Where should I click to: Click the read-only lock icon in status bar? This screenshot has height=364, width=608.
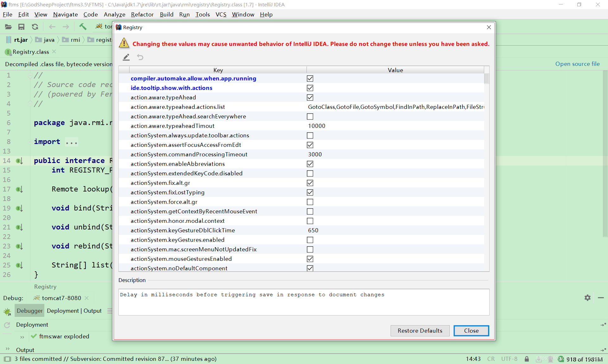point(527,359)
